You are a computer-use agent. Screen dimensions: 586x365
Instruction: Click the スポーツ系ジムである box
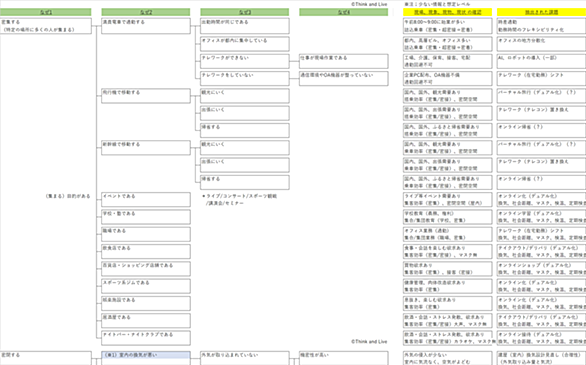[x=146, y=286]
